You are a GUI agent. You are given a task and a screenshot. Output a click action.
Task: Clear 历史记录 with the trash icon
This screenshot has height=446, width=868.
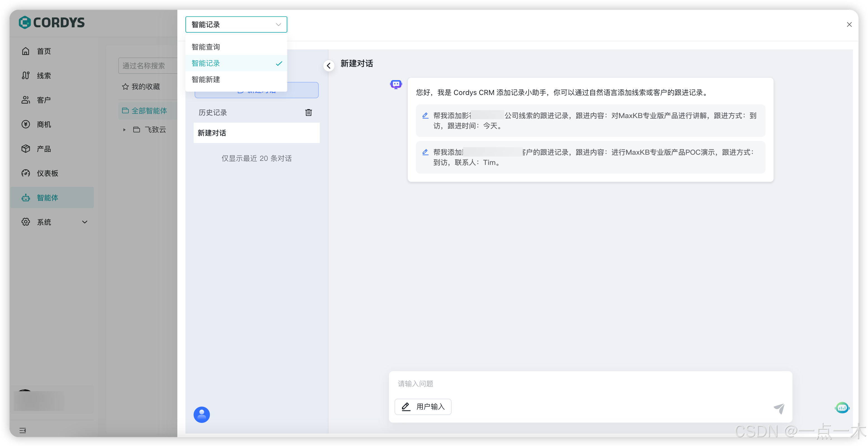(308, 113)
